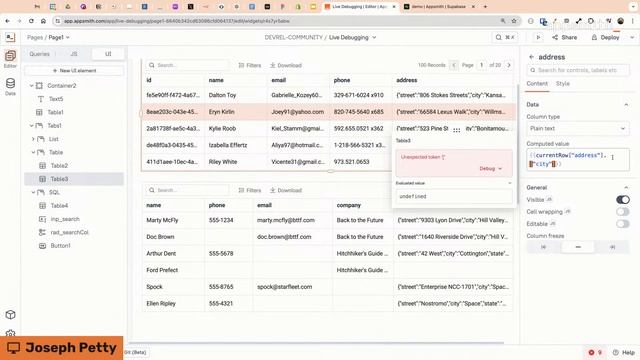The height and width of the screenshot is (360, 640).
Task: Open the Deploy options chevron
Action: [632, 38]
